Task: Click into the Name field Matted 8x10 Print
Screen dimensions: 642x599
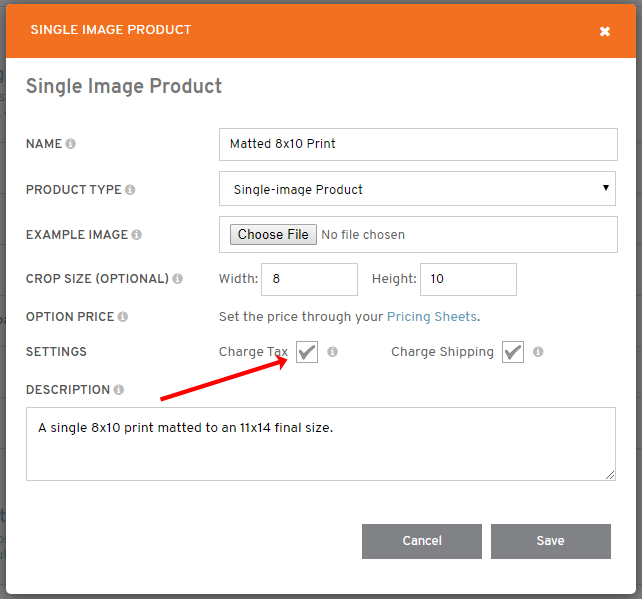Action: coord(418,145)
